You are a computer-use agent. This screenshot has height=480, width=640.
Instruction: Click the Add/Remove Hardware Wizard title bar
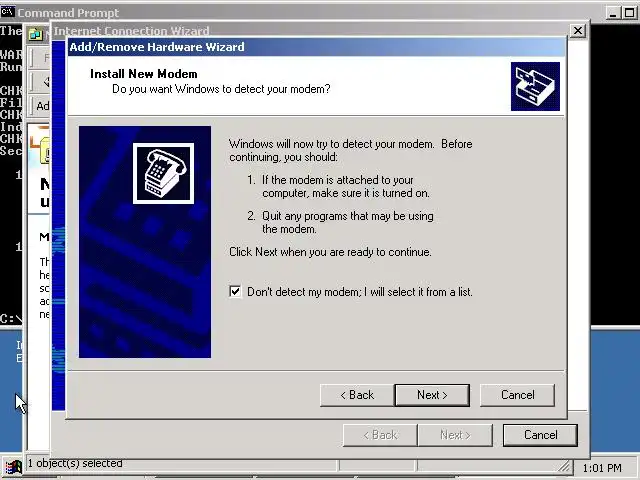pos(317,47)
